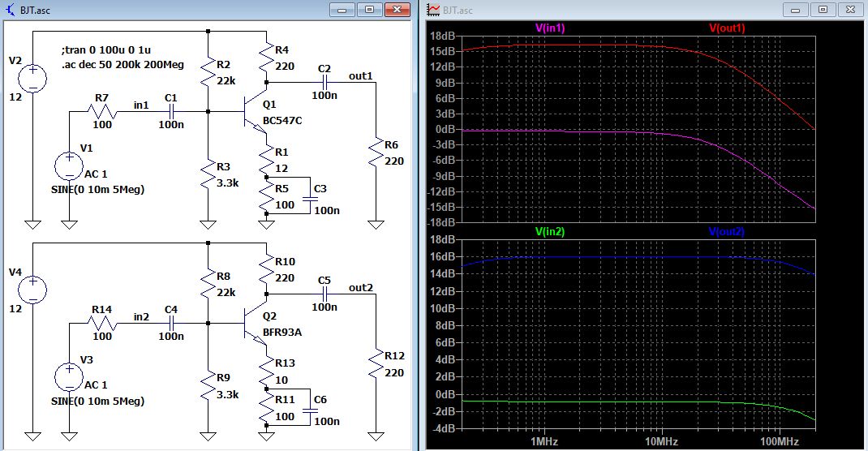The image size is (868, 451).
Task: Select the V4 voltage source symbol
Action: 32,290
